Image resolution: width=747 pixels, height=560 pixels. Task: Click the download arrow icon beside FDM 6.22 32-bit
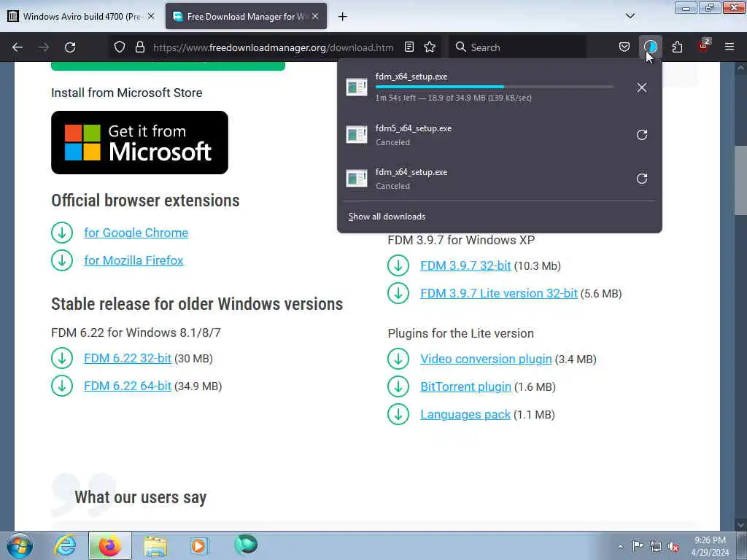click(62, 359)
